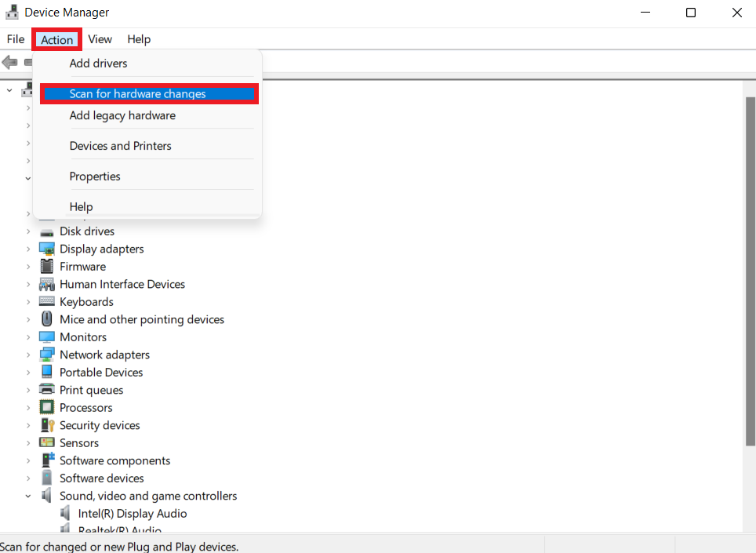Image resolution: width=756 pixels, height=553 pixels.
Task: Expand the Print queues node
Action: point(28,390)
